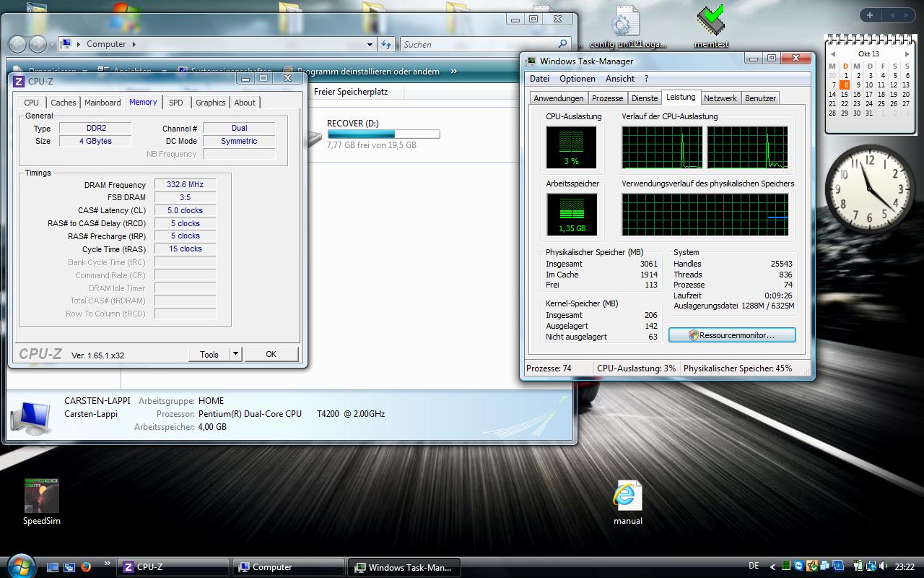Click volume speaker tray icon
The height and width of the screenshot is (578, 924).
(x=884, y=566)
